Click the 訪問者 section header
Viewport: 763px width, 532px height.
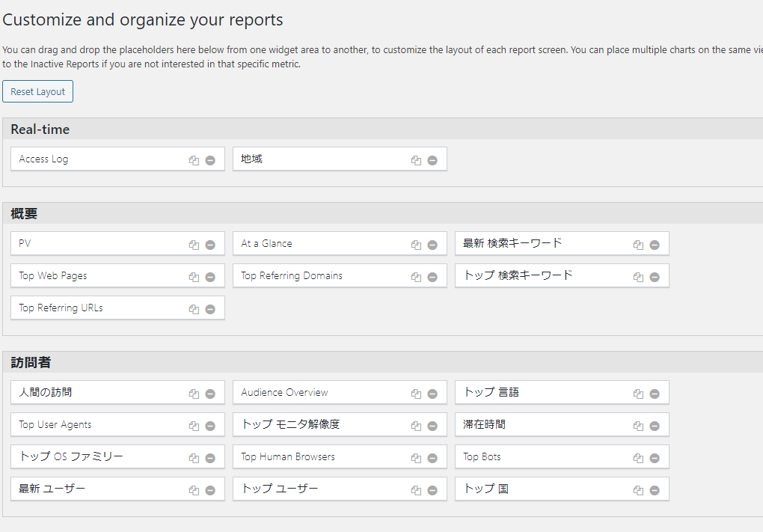pos(31,363)
